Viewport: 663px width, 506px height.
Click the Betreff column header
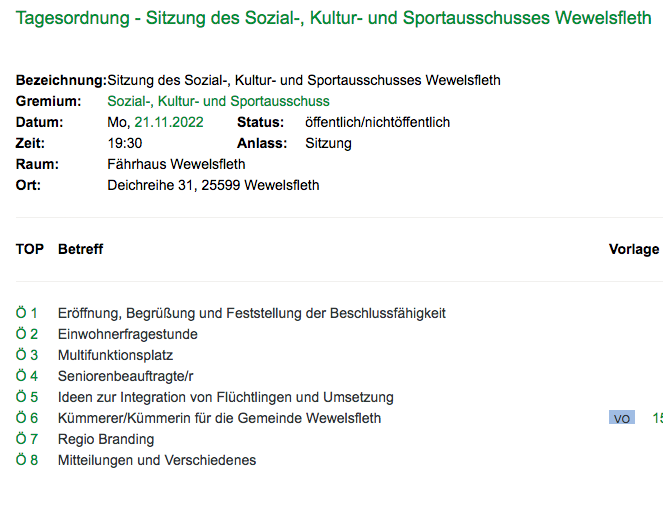point(80,249)
